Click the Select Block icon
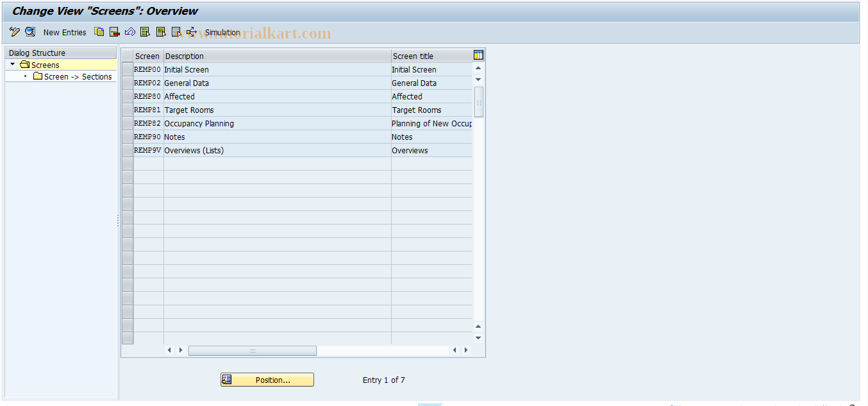 161,31
